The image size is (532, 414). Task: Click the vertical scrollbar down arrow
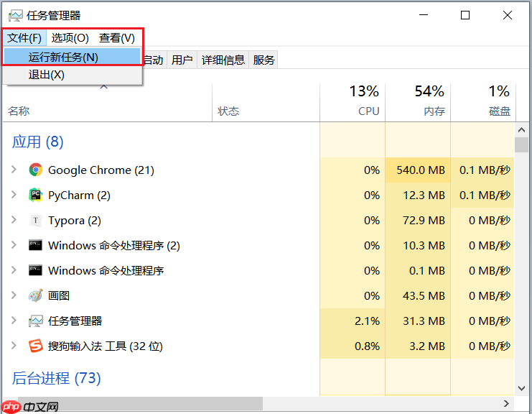(521, 388)
